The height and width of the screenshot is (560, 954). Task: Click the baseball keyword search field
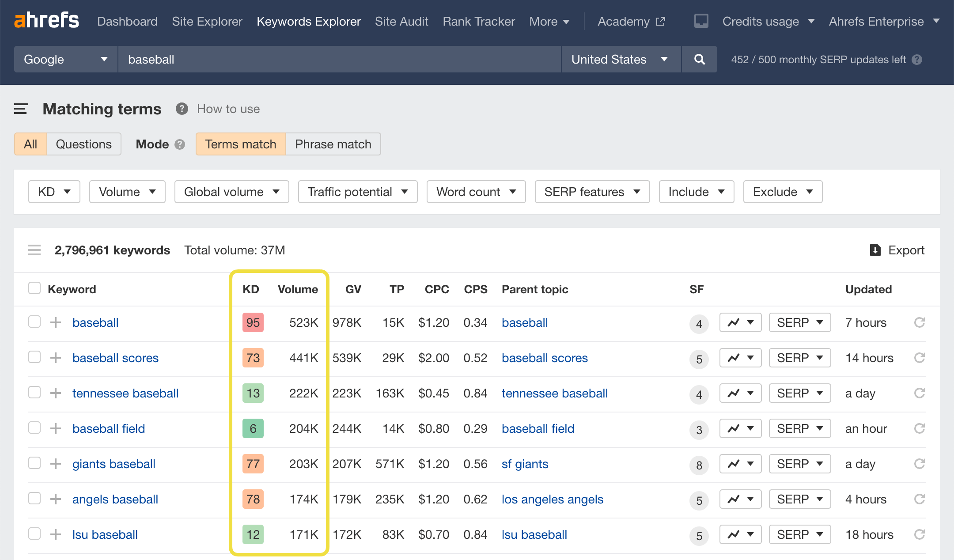(339, 59)
